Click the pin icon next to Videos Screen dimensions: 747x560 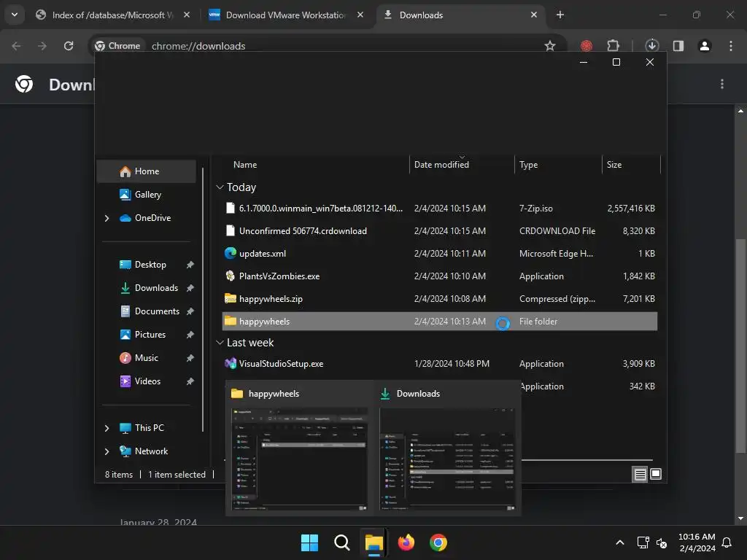coord(190,381)
